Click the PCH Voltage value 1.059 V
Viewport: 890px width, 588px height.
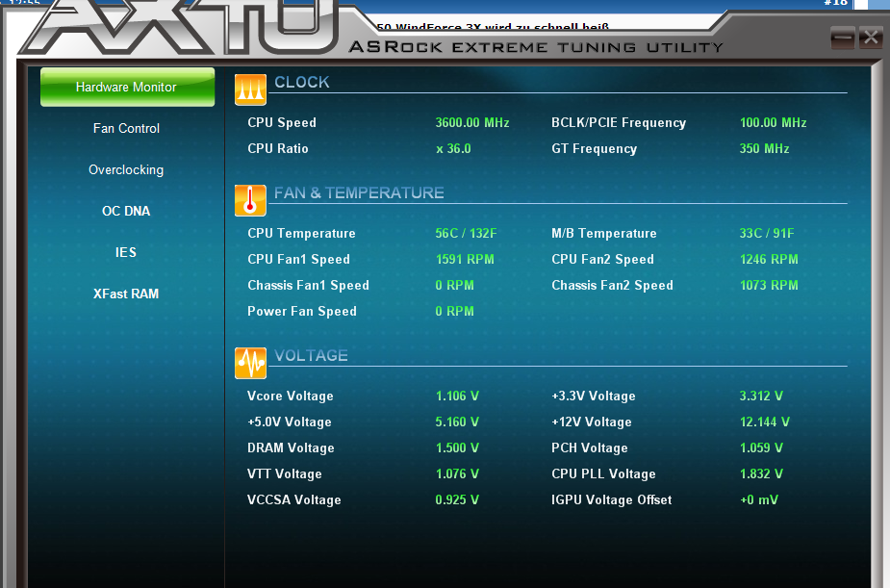[761, 448]
